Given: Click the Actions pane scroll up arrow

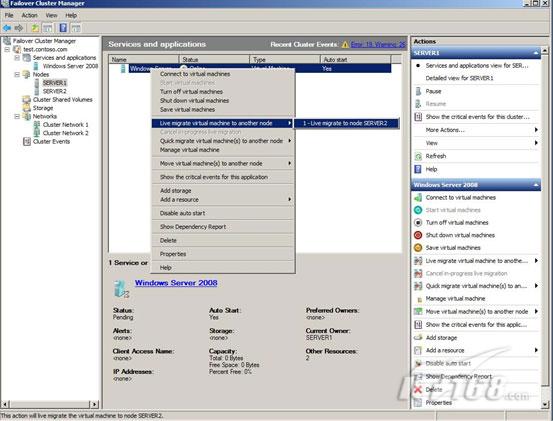Looking at the screenshot, I should (545, 50).
